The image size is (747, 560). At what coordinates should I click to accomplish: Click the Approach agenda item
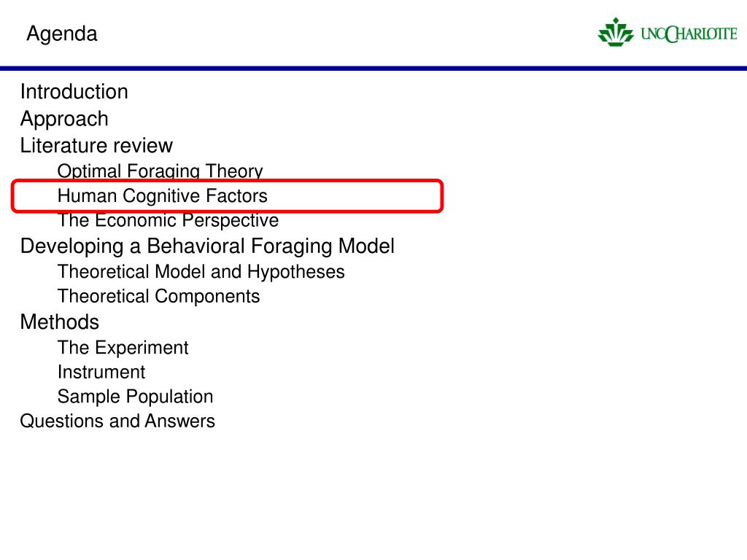coord(64,120)
